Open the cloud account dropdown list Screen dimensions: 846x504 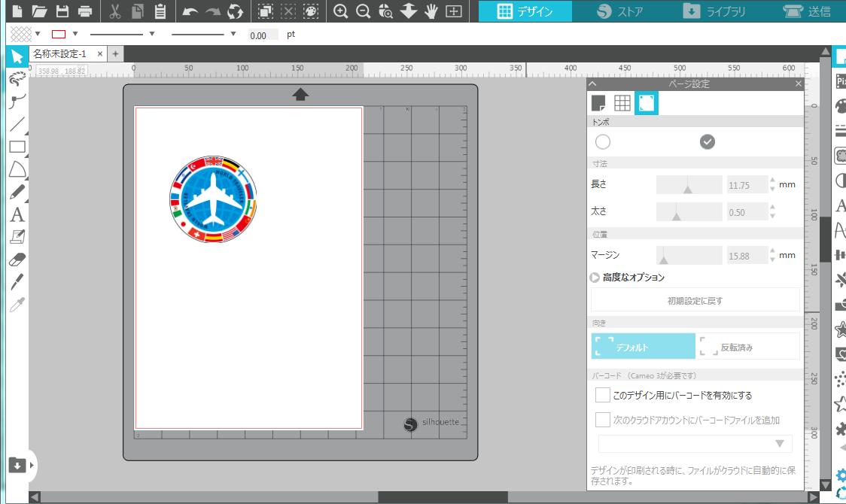695,444
